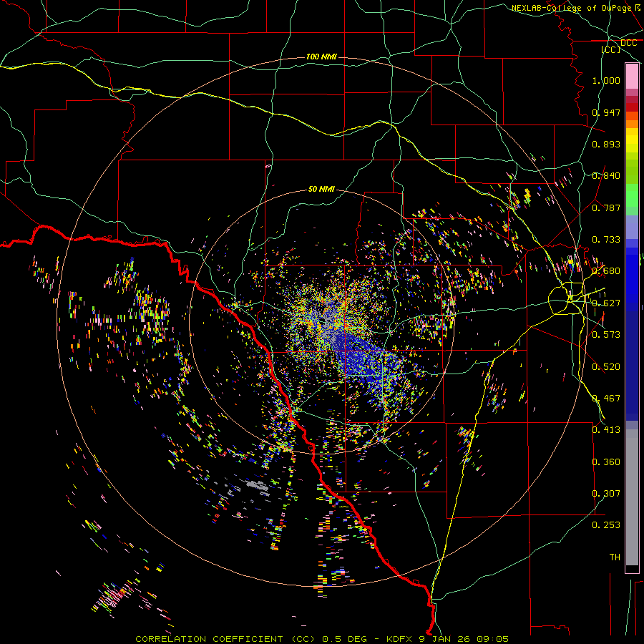Click the 0.253 scale value
This screenshot has width=644, height=644.
pyautogui.click(x=606, y=525)
